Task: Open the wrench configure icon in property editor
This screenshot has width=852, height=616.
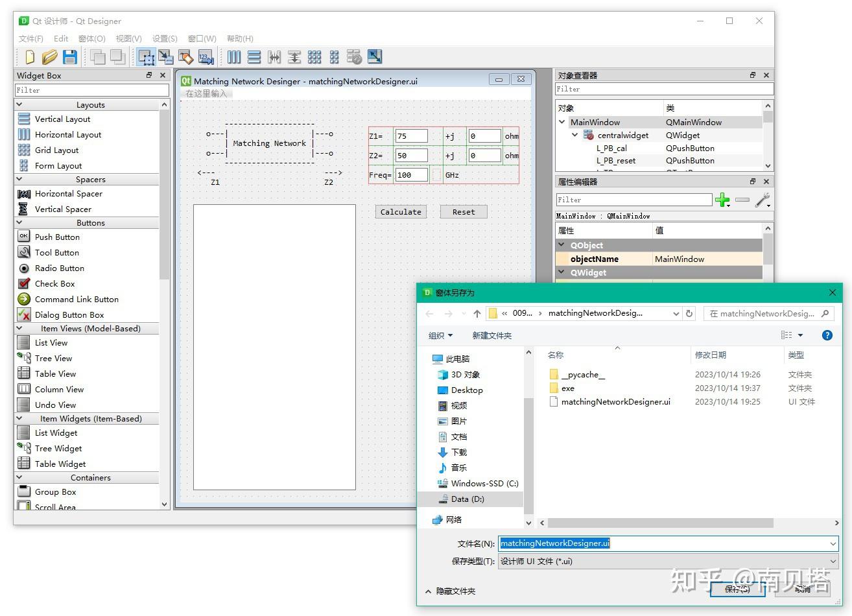Action: pos(762,200)
